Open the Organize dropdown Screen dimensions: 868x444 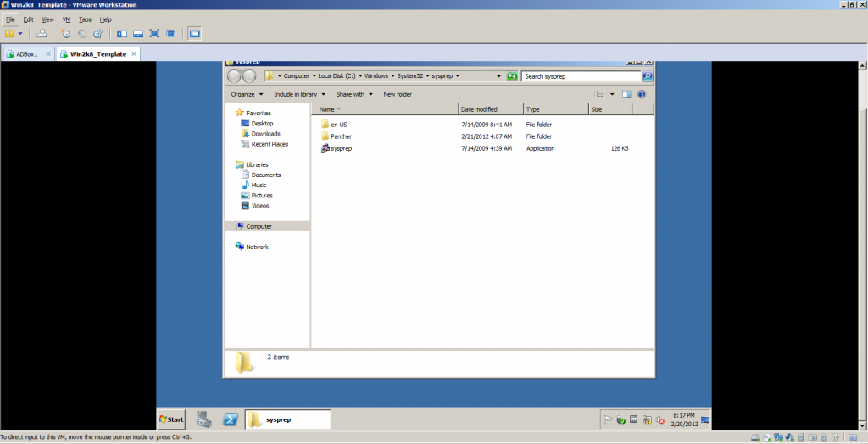247,94
